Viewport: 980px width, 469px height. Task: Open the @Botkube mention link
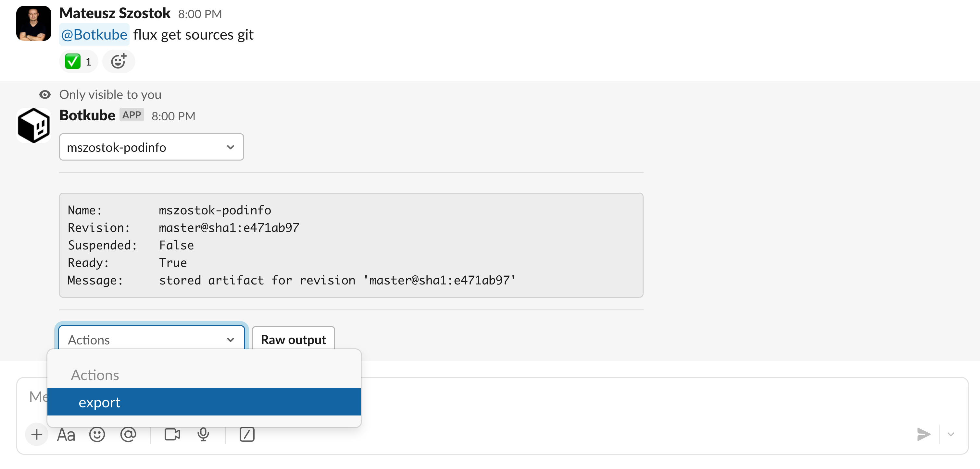(94, 35)
